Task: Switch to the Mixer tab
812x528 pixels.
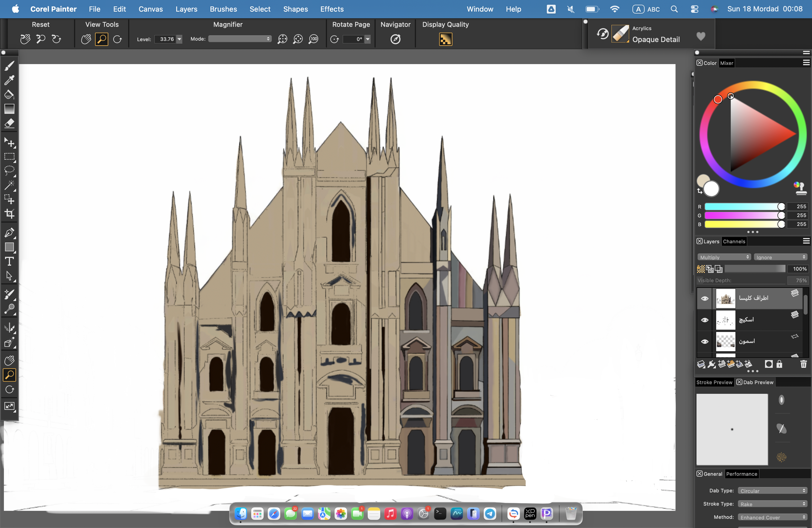Action: 726,63
